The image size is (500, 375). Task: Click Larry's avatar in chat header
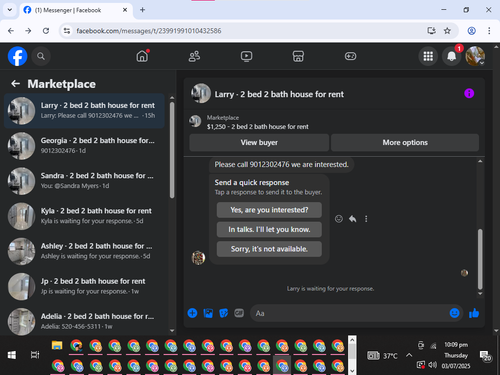point(201,93)
